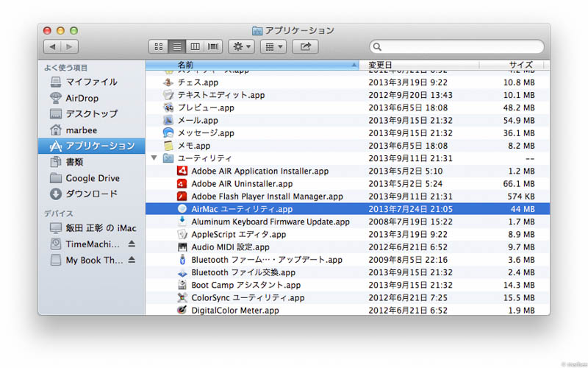Select Bluetooth ファイル交換.app icon
This screenshot has width=588, height=368.
pyautogui.click(x=182, y=272)
